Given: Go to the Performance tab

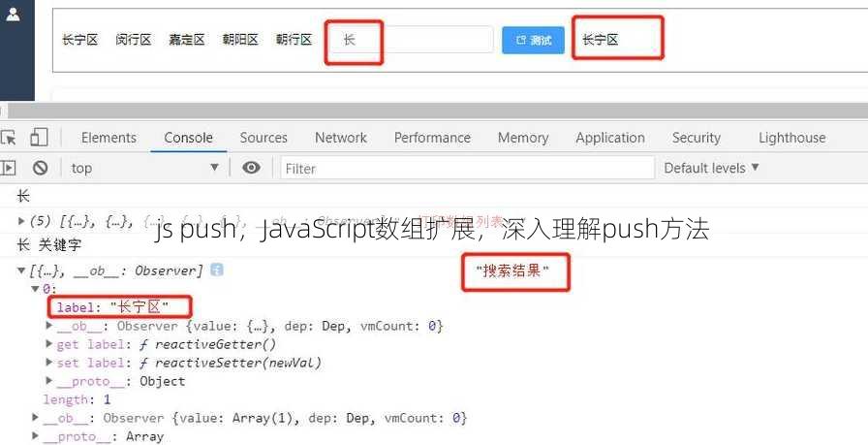Looking at the screenshot, I should tap(432, 138).
